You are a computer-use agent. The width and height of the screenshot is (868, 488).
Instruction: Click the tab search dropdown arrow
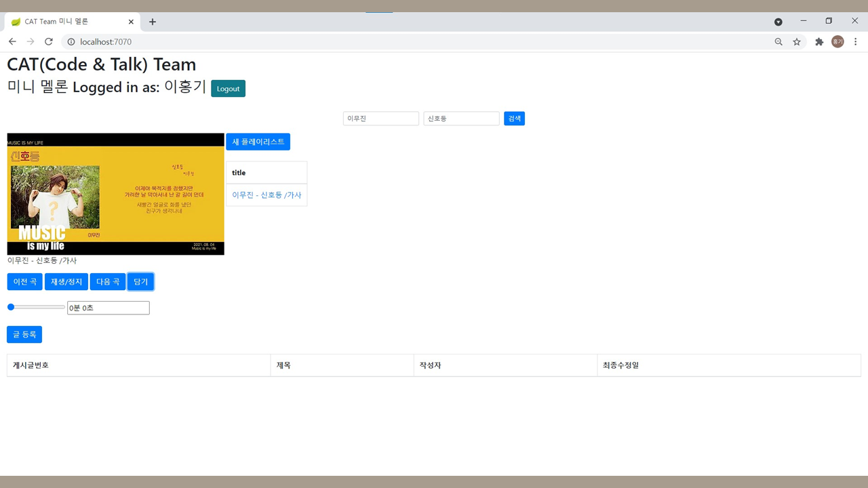point(778,22)
